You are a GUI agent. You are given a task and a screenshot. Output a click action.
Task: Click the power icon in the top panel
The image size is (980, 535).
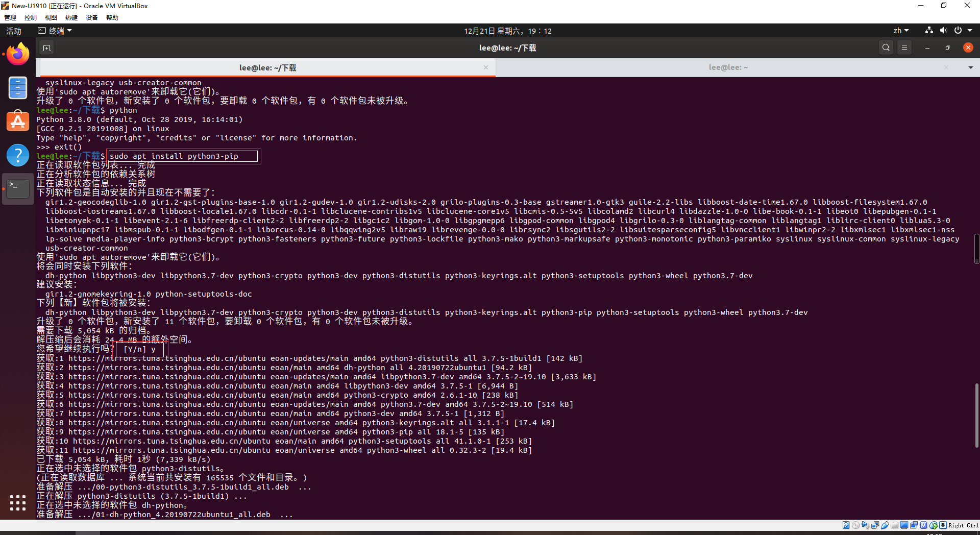click(x=958, y=31)
